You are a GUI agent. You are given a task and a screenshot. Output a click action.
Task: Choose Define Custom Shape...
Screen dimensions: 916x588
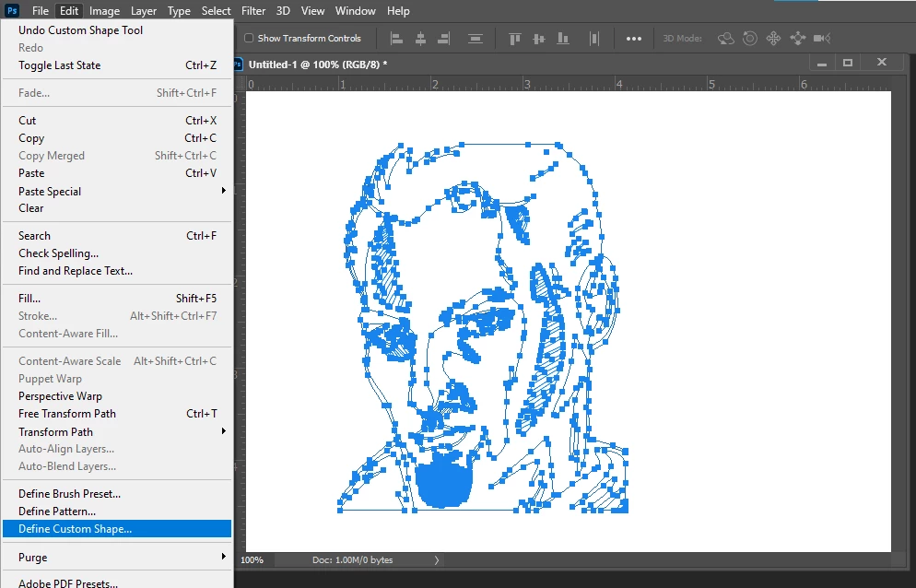(x=117, y=529)
